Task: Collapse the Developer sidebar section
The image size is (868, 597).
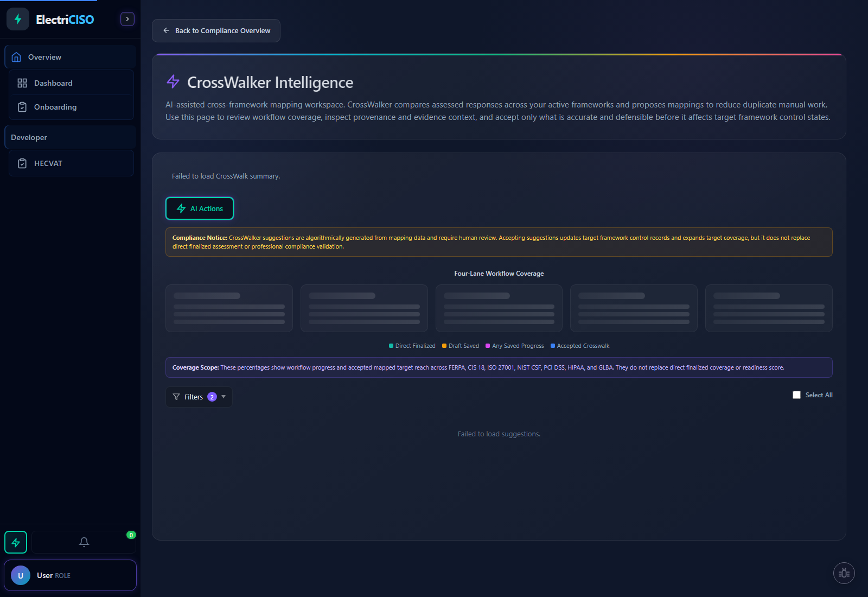Action: click(70, 137)
